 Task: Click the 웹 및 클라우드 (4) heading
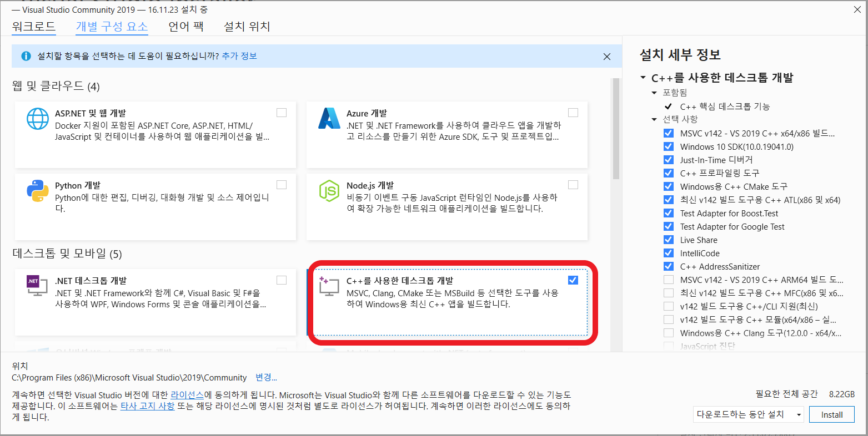[56, 86]
